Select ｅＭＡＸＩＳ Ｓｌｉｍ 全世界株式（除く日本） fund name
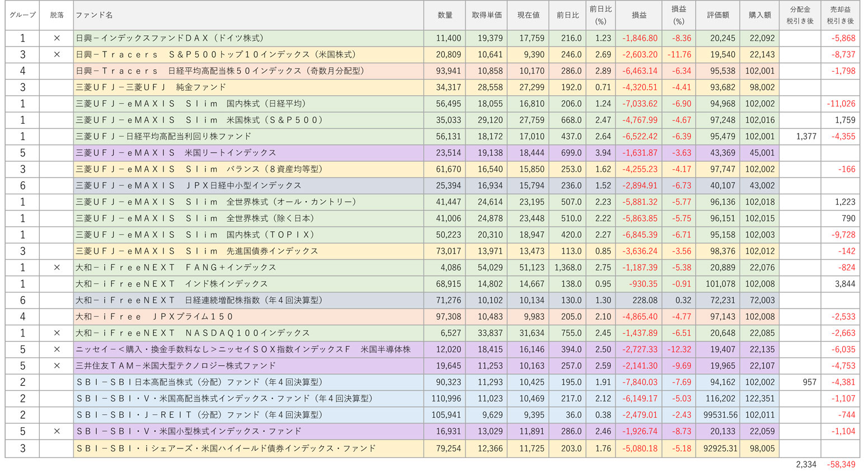 [x=195, y=218]
